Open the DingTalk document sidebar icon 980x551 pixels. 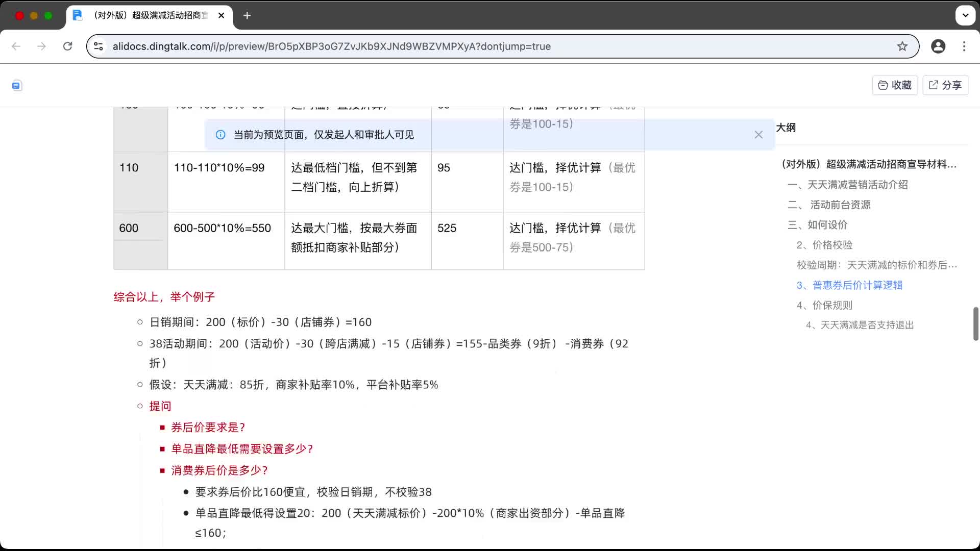17,85
